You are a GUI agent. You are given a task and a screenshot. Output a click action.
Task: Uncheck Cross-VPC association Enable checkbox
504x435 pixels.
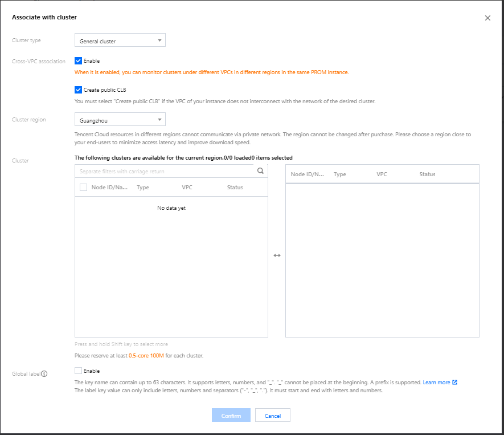point(79,60)
